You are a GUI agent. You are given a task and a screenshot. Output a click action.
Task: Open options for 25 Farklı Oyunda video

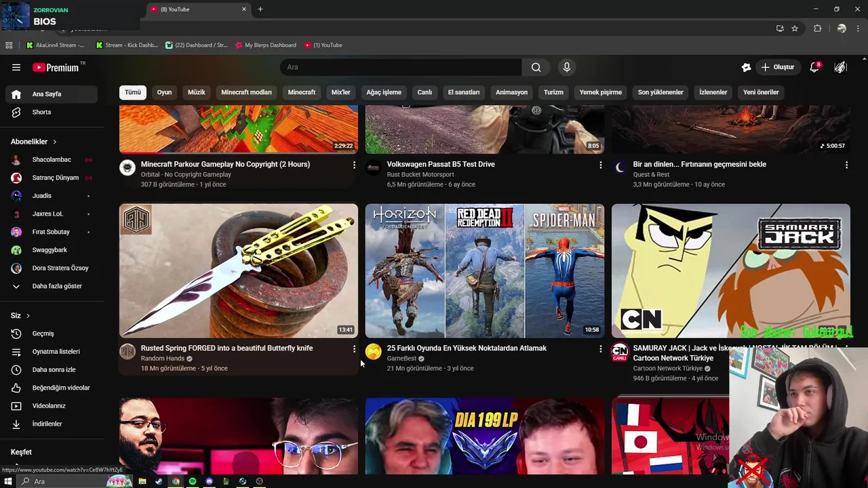pyautogui.click(x=600, y=348)
